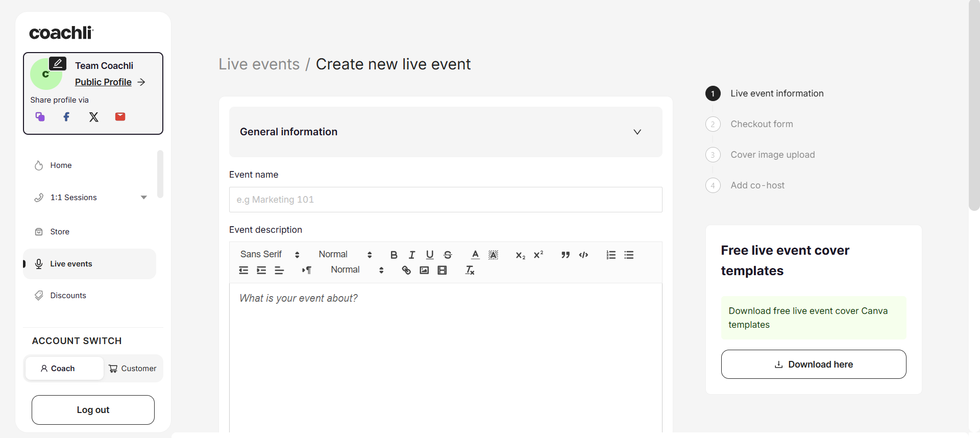
Task: Go to Store in the sidebar
Action: [x=60, y=232]
